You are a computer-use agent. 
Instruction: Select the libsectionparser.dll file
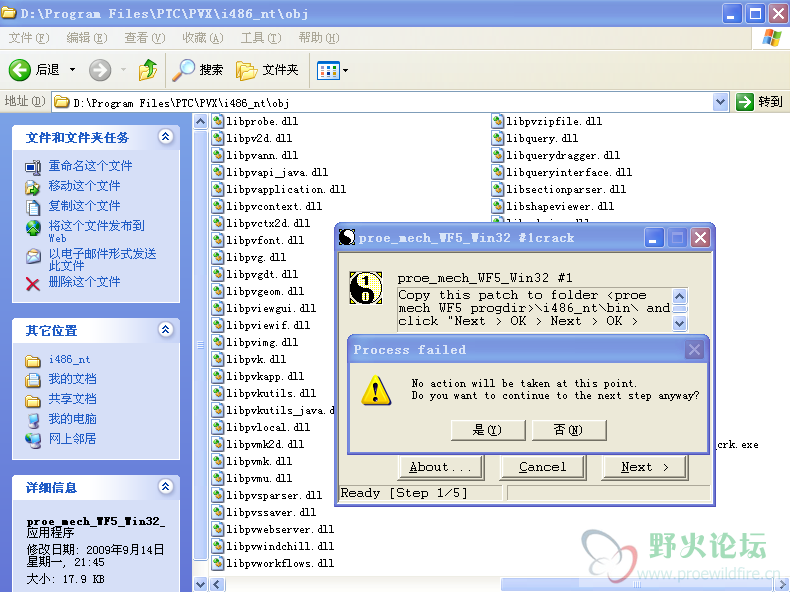pyautogui.click(x=559, y=189)
